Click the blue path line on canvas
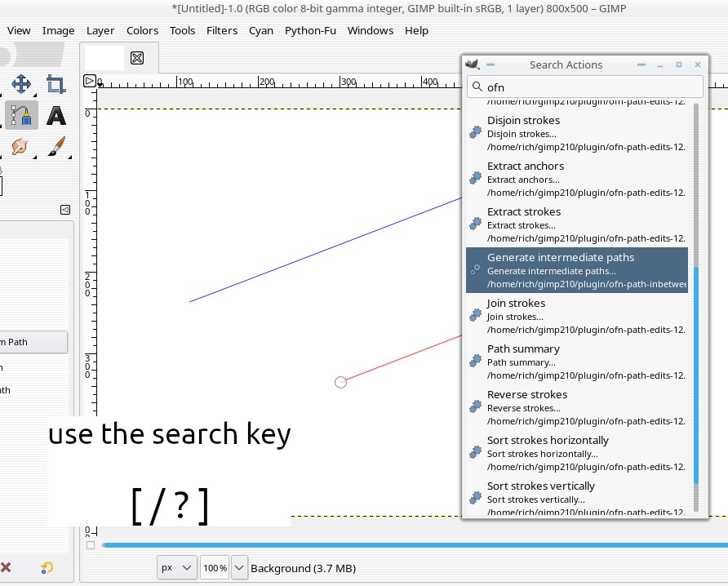Image resolution: width=728 pixels, height=586 pixels. click(x=325, y=250)
